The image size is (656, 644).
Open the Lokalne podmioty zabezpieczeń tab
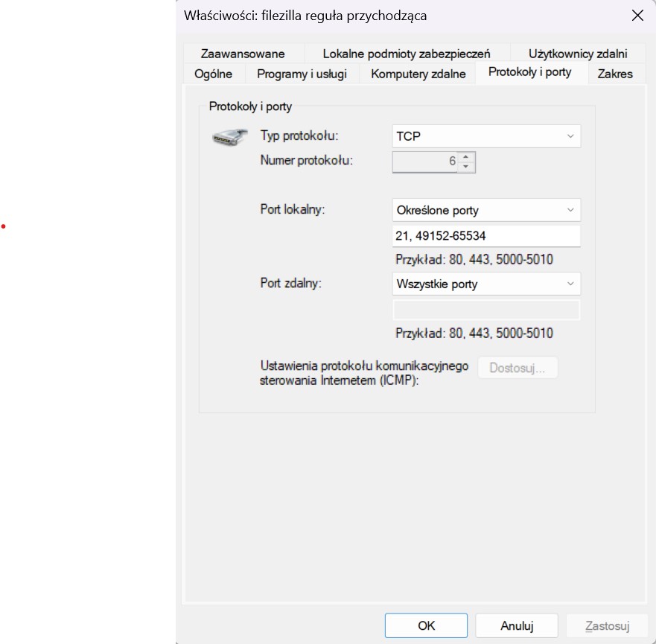(407, 54)
